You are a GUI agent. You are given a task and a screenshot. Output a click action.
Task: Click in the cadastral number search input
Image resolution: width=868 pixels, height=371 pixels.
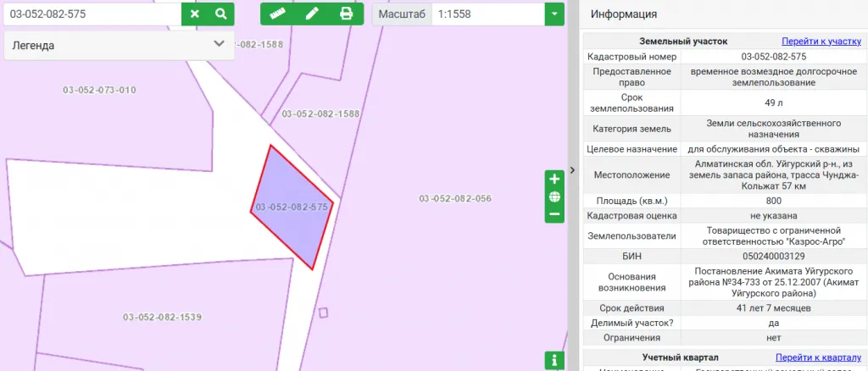pyautogui.click(x=92, y=14)
